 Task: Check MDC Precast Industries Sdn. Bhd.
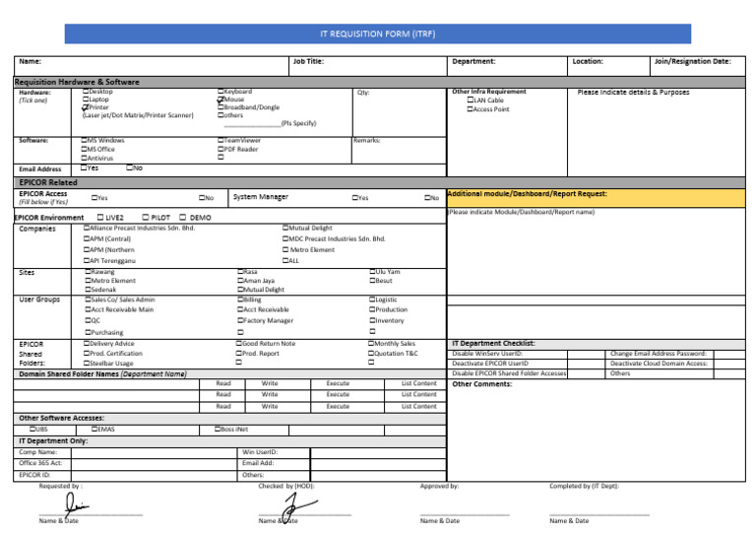[x=285, y=238]
